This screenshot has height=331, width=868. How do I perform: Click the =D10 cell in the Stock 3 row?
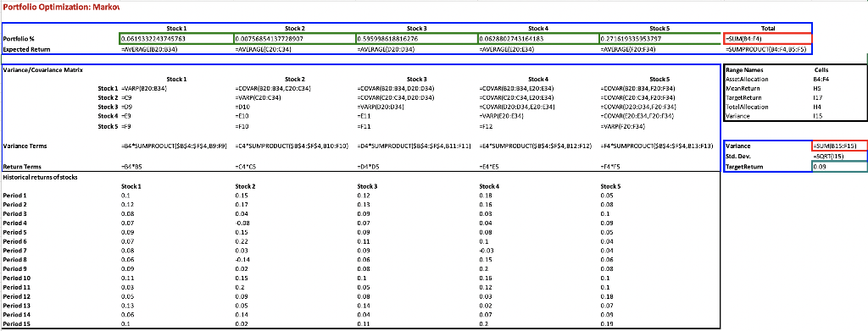(242, 107)
